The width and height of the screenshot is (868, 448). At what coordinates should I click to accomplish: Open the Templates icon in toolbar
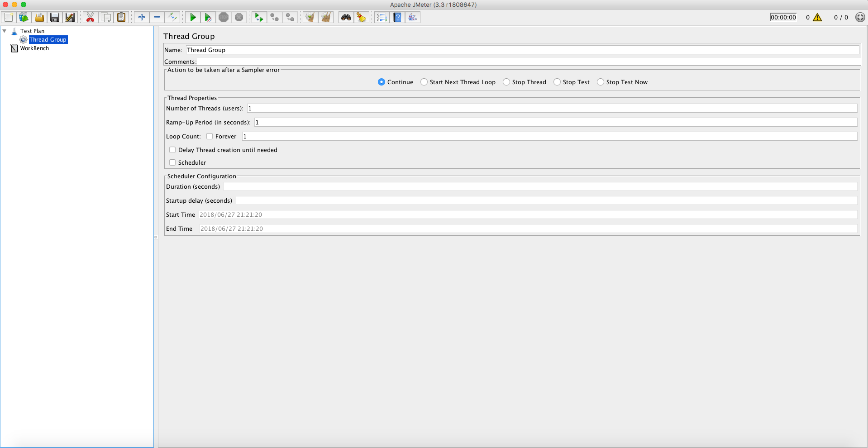pos(24,17)
